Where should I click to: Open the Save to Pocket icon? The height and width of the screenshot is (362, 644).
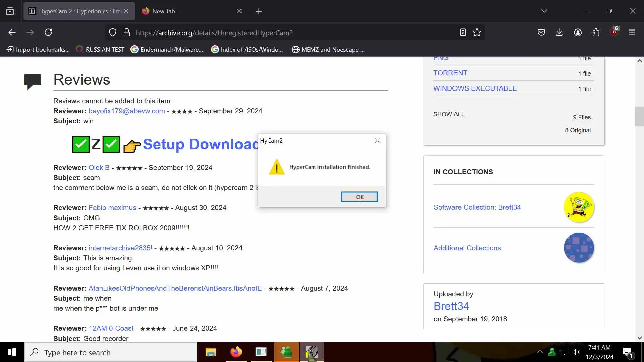point(541,32)
